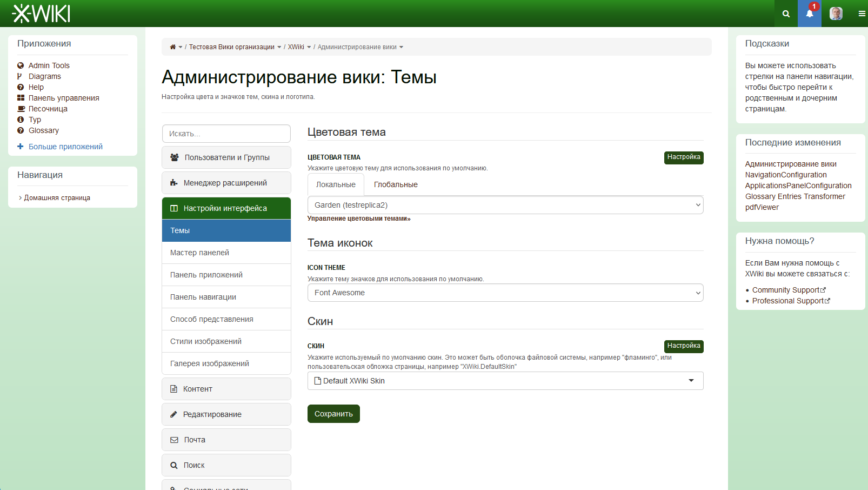Open pdfViewer recent change

[762, 207]
